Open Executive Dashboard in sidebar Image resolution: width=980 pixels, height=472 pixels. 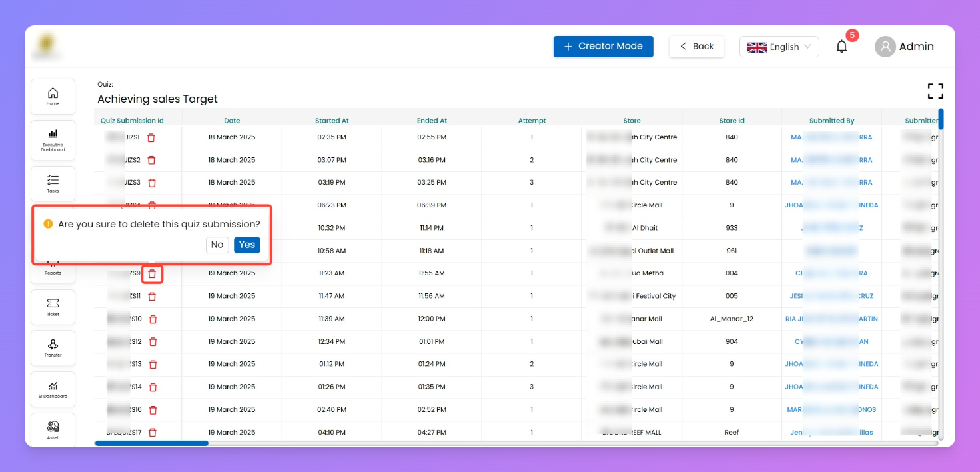click(x=53, y=140)
